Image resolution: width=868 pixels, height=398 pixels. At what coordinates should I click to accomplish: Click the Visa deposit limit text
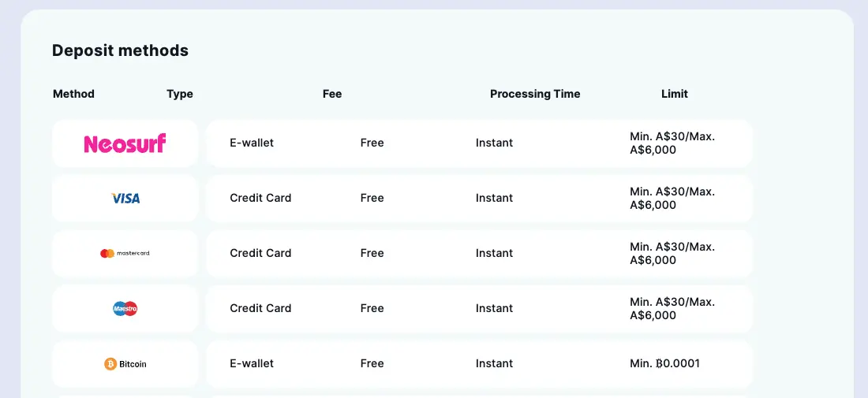click(x=672, y=198)
